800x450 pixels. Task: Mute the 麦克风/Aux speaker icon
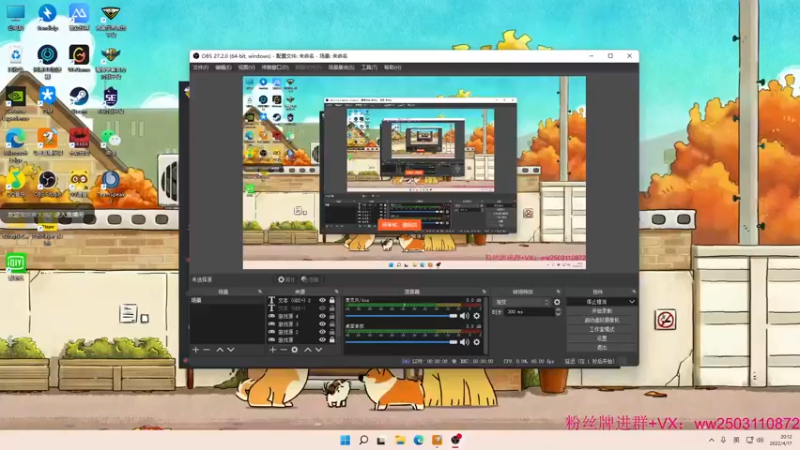pos(464,316)
